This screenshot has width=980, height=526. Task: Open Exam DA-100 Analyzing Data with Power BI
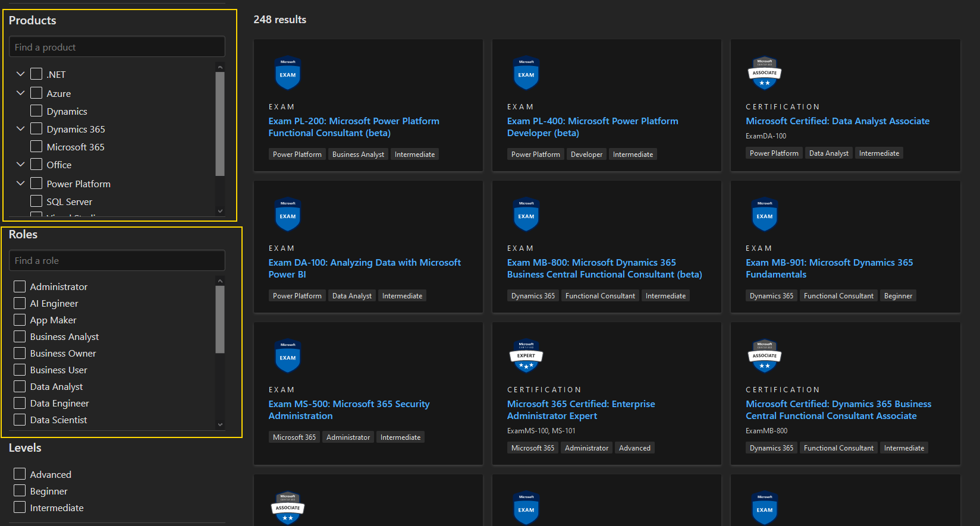coord(365,269)
